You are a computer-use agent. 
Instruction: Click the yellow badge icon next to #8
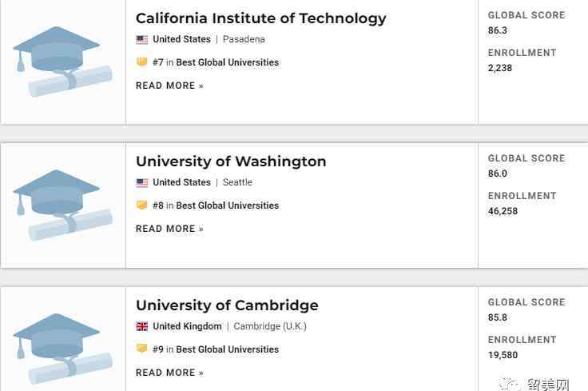(141, 205)
